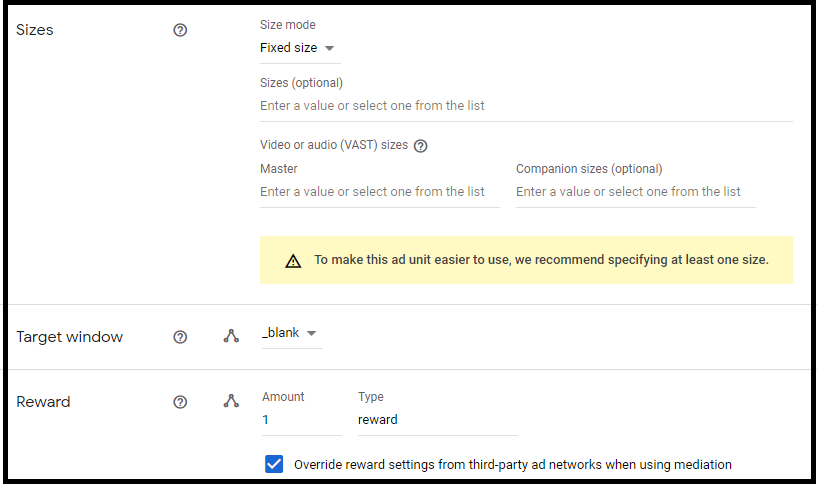Viewport: 817px width, 485px height.
Task: Click the Fixed size dropdown arrow
Action: [329, 48]
